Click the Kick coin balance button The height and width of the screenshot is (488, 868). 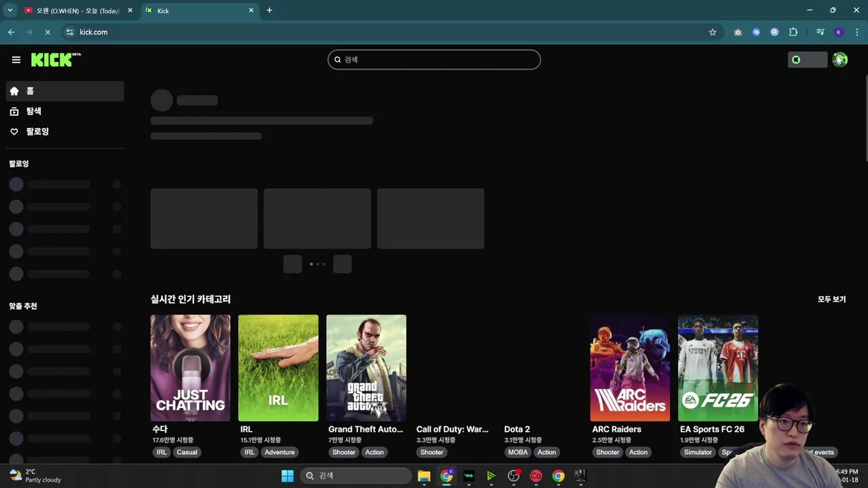point(808,60)
